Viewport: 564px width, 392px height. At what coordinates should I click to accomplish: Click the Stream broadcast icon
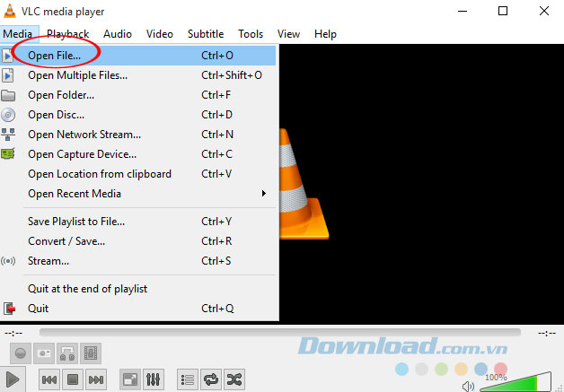pos(8,261)
